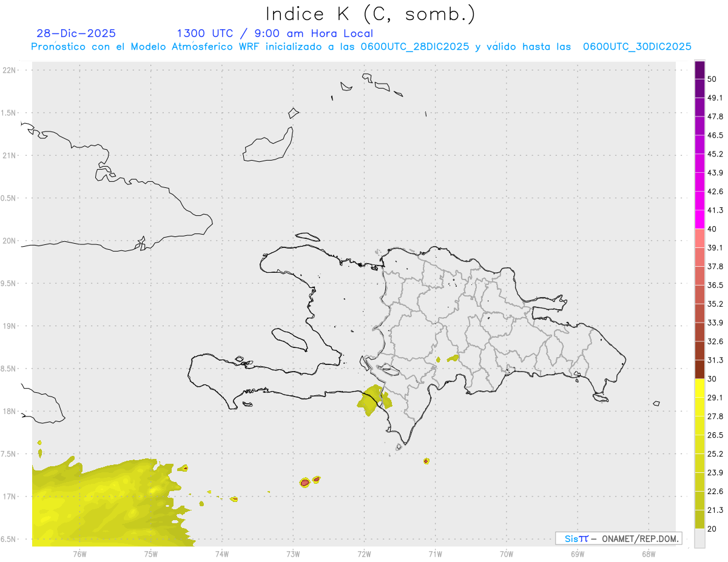Image resolution: width=728 pixels, height=562 pixels.
Task: Click the '32.6' colorbar value
Action: coord(715,341)
